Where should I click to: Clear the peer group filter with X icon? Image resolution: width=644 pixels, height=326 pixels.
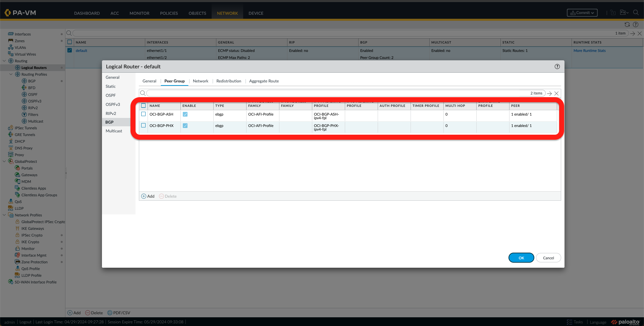tap(556, 93)
